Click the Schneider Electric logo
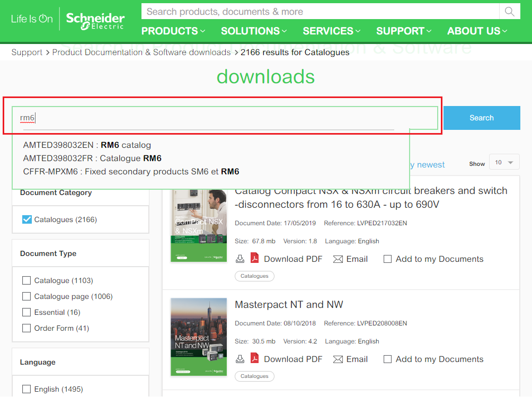Viewport: 532px width, 397px height. pyautogui.click(x=95, y=21)
